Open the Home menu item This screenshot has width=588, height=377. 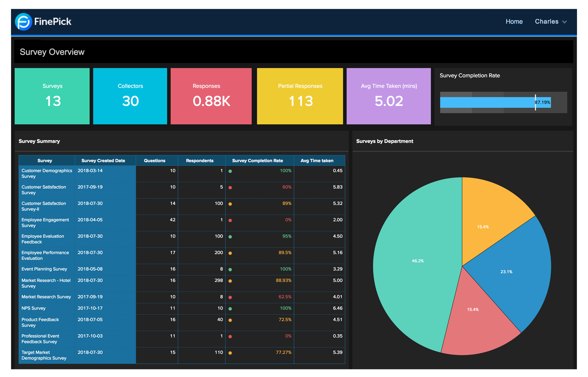[x=514, y=22]
